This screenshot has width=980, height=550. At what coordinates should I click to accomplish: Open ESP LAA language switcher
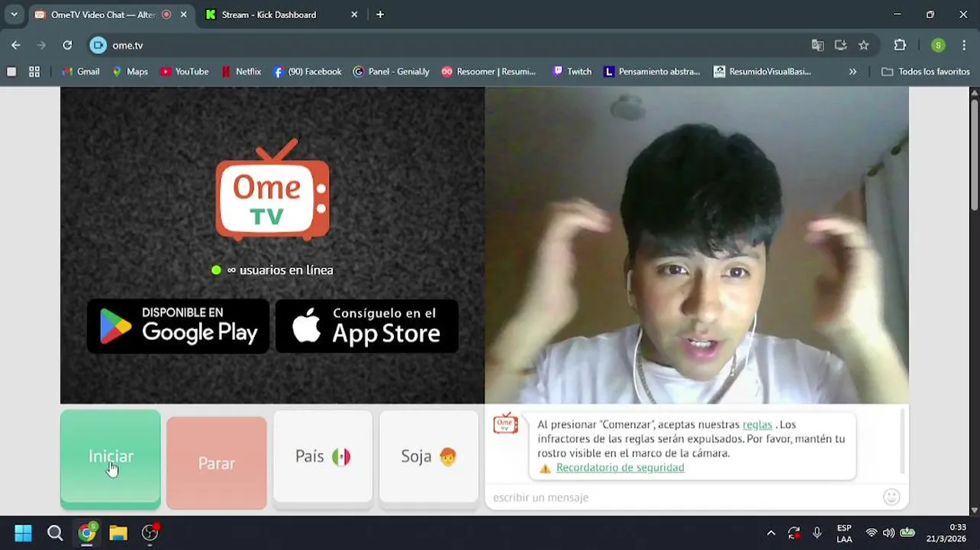[844, 533]
